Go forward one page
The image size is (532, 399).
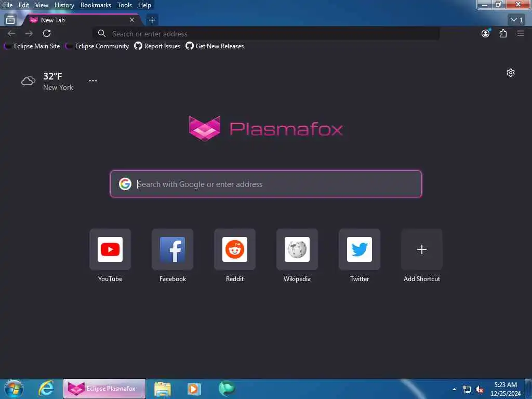coord(29,33)
